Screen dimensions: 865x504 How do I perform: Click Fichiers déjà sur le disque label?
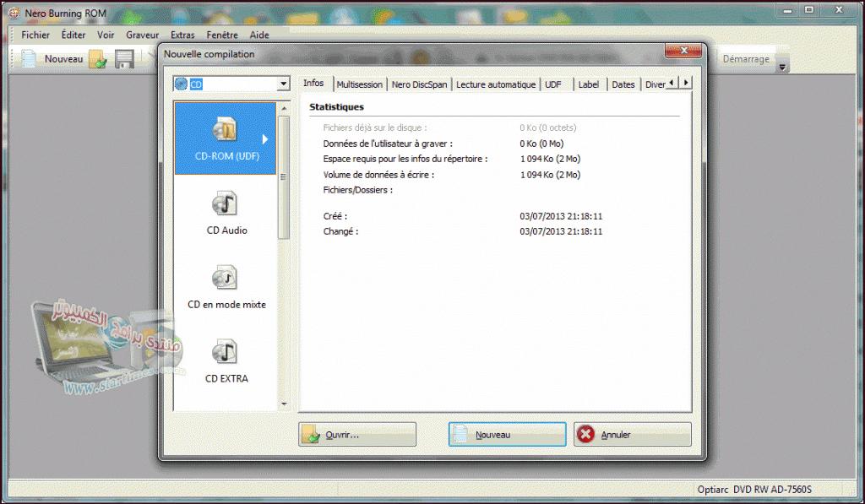pos(374,128)
